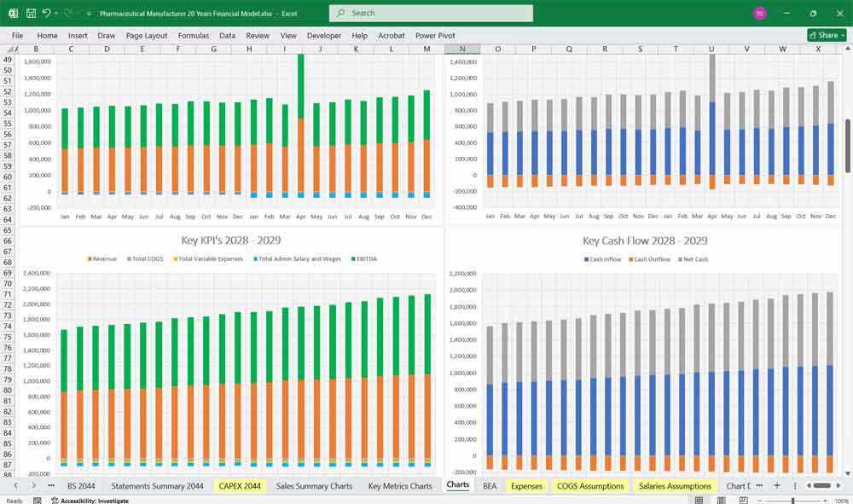The image size is (853, 504).
Task: Click the Save icon in the title bar
Action: (31, 14)
